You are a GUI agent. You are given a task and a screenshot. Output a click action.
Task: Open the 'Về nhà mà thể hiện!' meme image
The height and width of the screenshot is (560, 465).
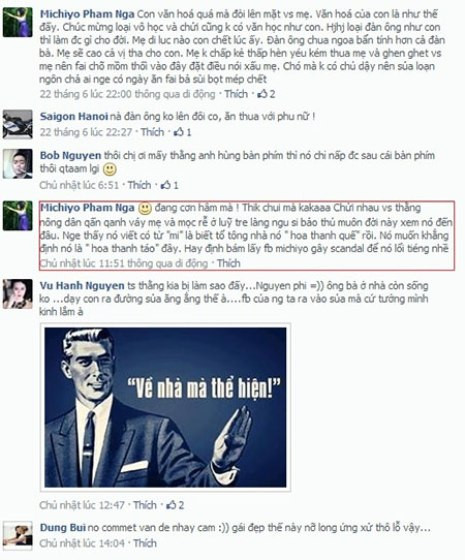click(x=165, y=408)
